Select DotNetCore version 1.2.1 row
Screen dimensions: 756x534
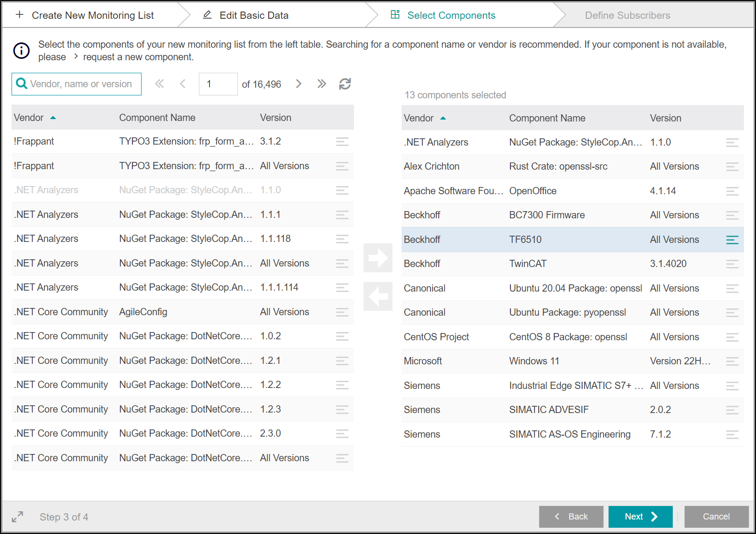[182, 360]
